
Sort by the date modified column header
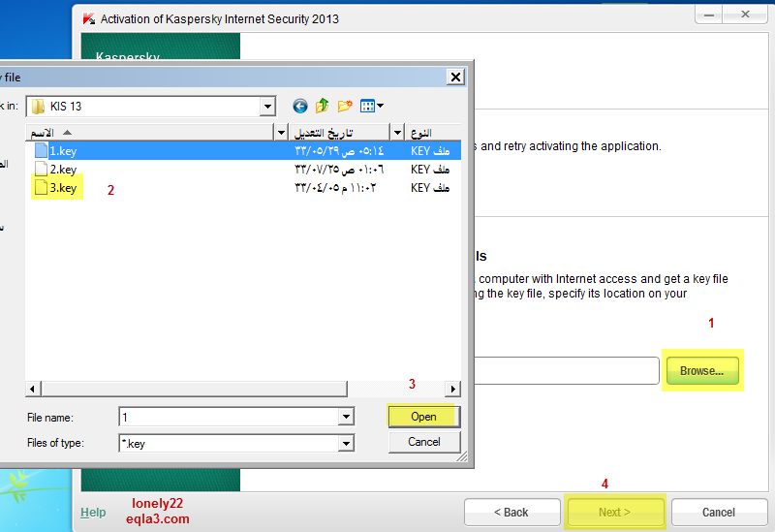tap(340, 133)
